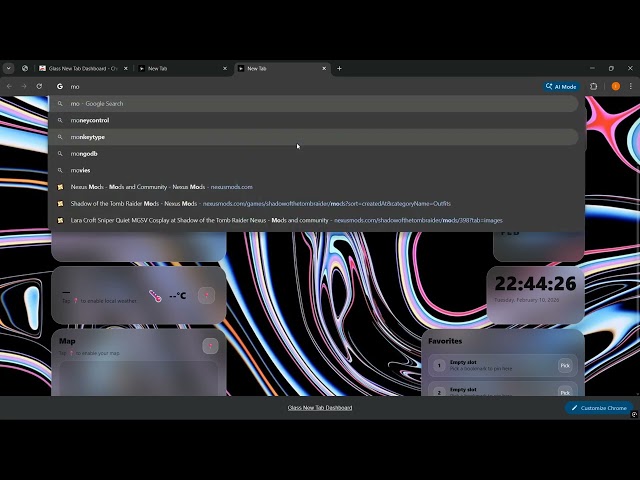Enable local weather with pin button
Viewport: 640px width, 480px height.
[207, 296]
